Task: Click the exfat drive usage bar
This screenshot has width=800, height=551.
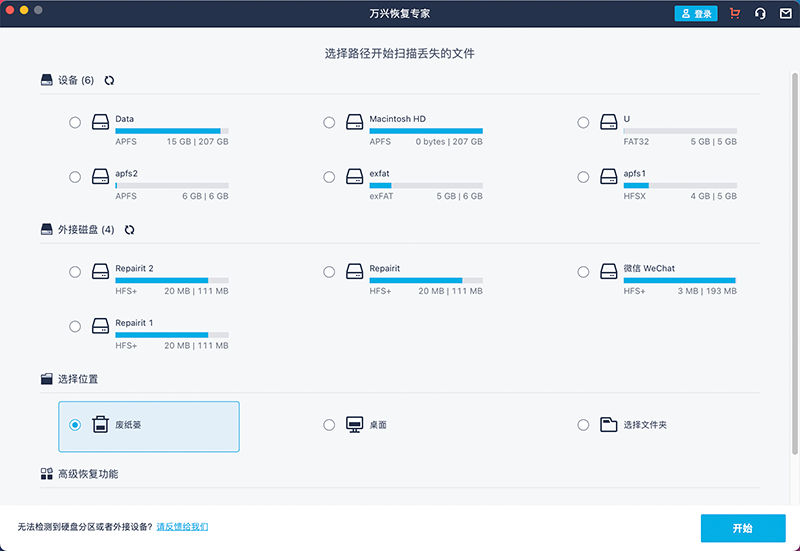Action: pos(426,186)
